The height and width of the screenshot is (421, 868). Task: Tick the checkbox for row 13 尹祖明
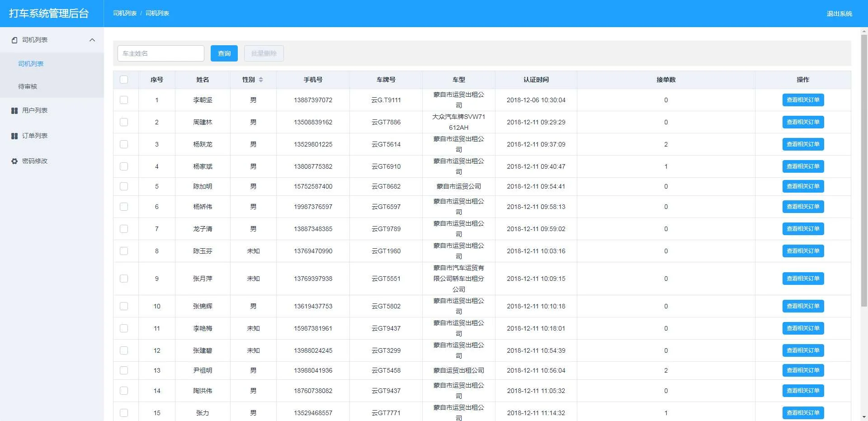coord(124,370)
